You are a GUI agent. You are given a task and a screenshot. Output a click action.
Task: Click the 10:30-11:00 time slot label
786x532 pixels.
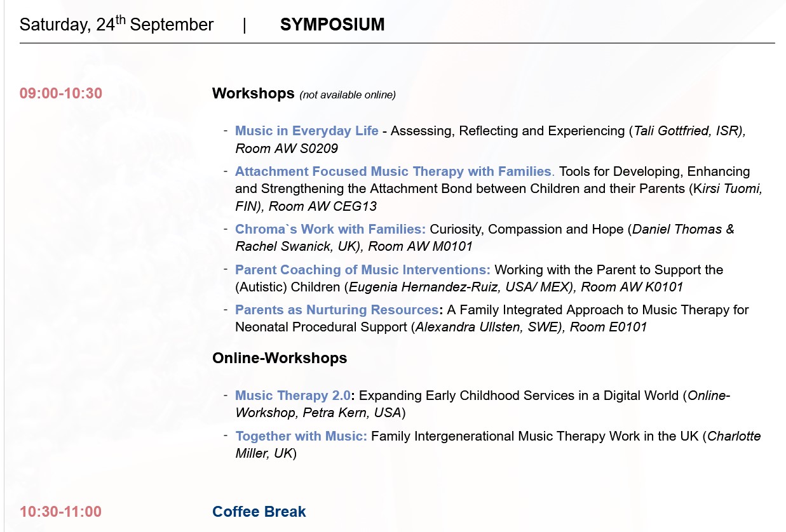tap(60, 512)
